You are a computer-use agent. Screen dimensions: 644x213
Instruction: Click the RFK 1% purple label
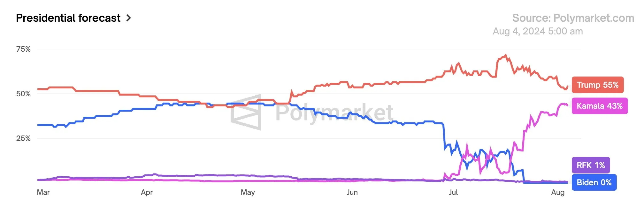[590, 165]
